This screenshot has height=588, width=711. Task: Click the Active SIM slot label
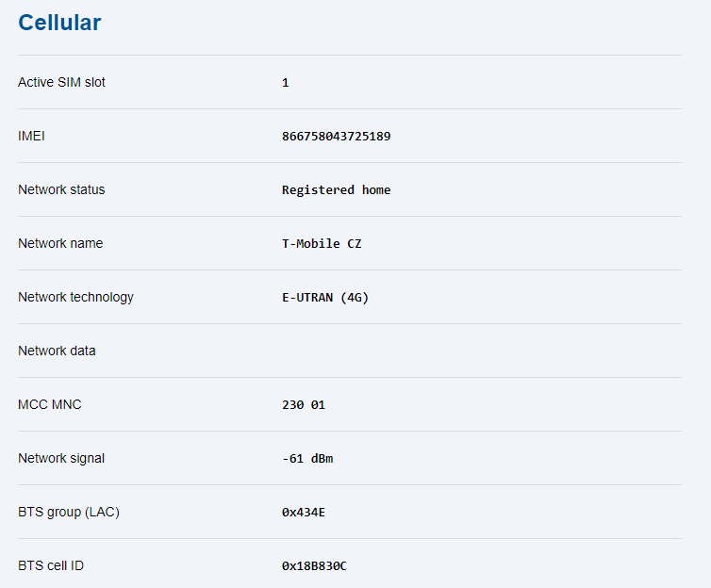[61, 82]
